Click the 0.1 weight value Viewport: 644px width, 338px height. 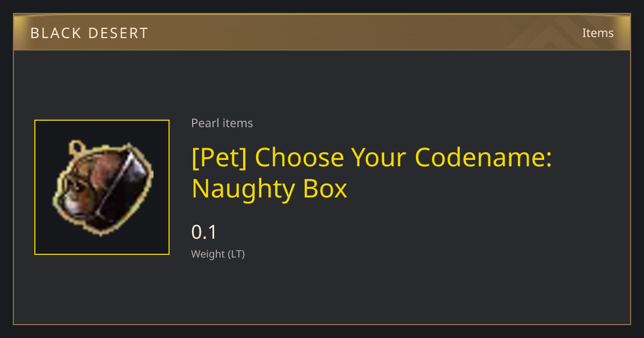tap(204, 232)
